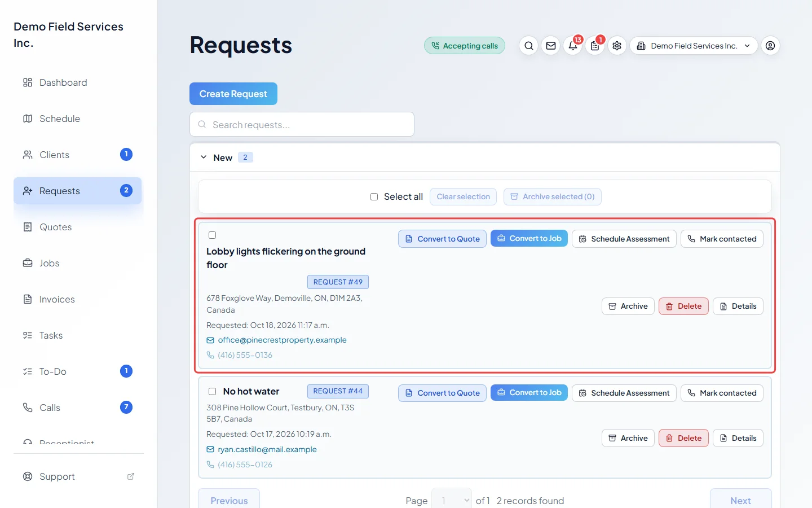Open Jobs in sidebar
Image resolution: width=812 pixels, height=508 pixels.
pos(78,263)
